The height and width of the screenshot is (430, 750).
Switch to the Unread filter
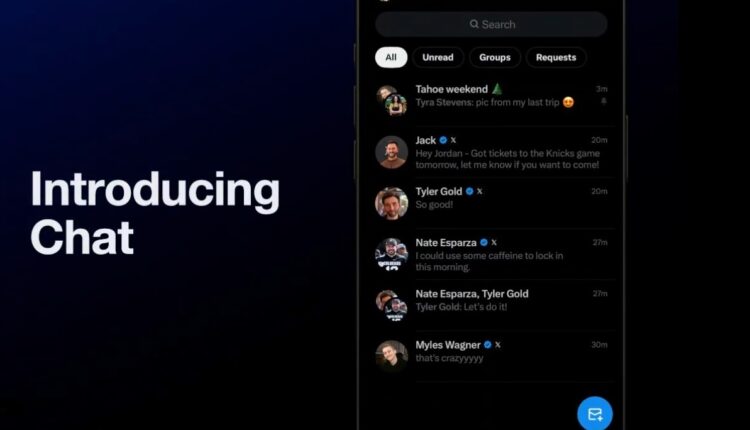tap(438, 57)
